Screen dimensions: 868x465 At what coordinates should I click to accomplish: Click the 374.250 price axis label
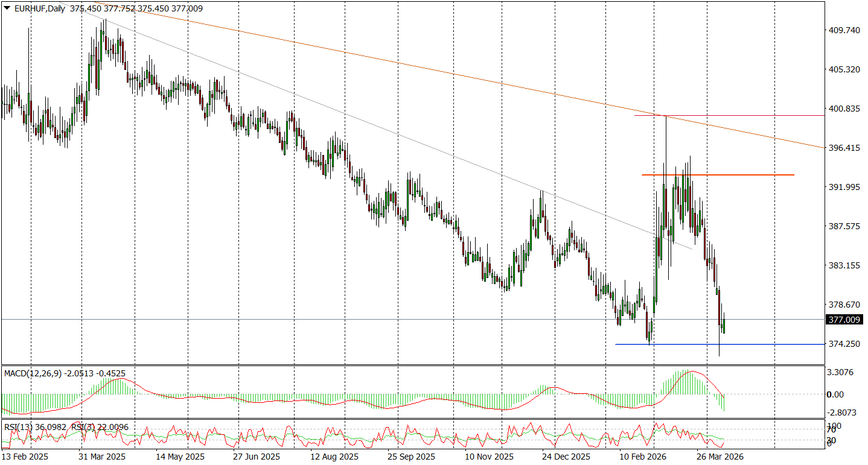844,344
